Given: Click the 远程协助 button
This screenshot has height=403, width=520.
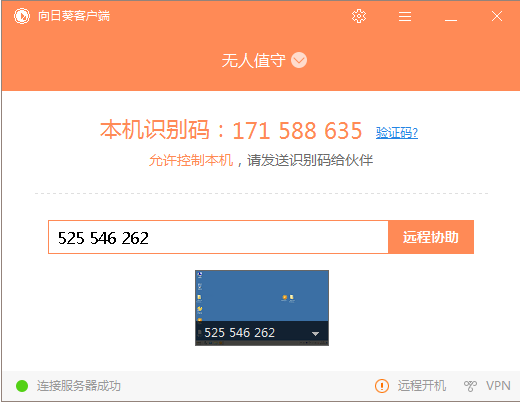Looking at the screenshot, I should pyautogui.click(x=431, y=237).
